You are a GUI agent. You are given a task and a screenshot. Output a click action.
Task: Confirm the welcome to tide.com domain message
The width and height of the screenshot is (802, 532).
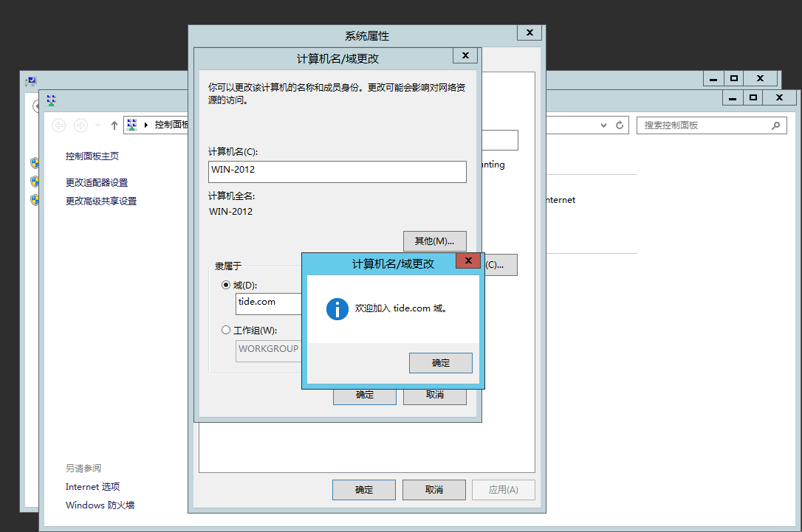440,363
